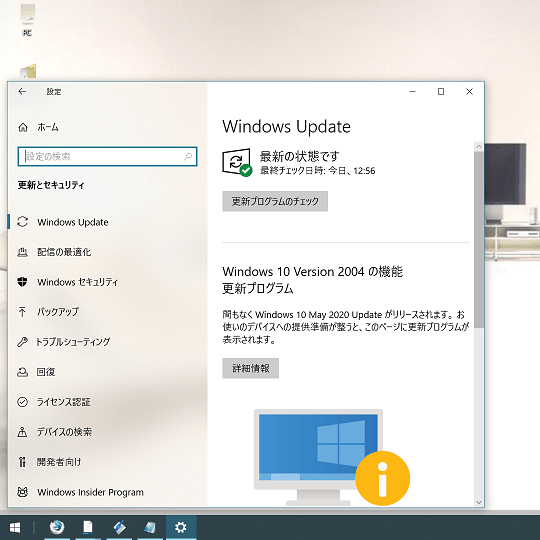Click the vertical scrollbar thumb
Image resolution: width=540 pixels, height=540 pixels.
(479, 239)
